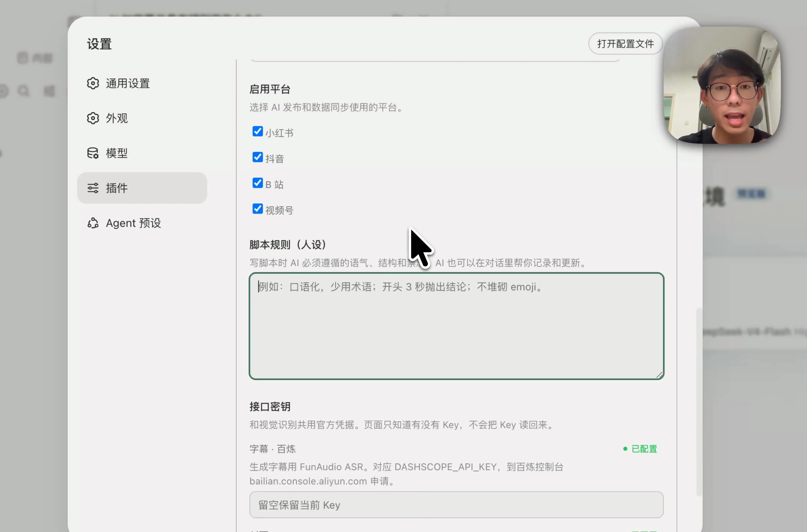This screenshot has height=532, width=807.
Task: Focus the 脚本规则 persona text area
Action: pyautogui.click(x=456, y=326)
